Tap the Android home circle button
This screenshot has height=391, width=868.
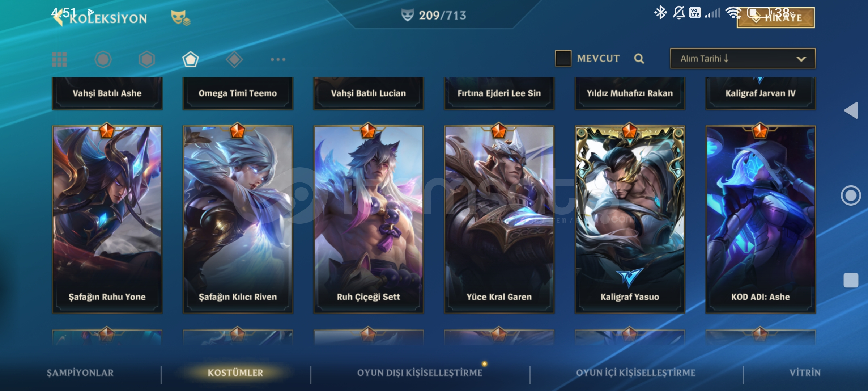coord(851,195)
